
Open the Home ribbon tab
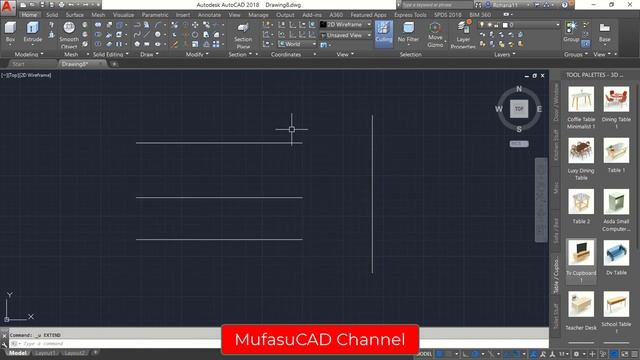[29, 15]
